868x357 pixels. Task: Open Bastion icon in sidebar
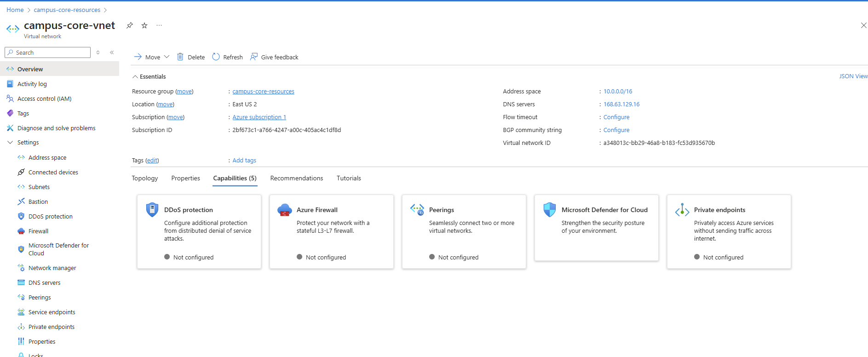coord(21,202)
